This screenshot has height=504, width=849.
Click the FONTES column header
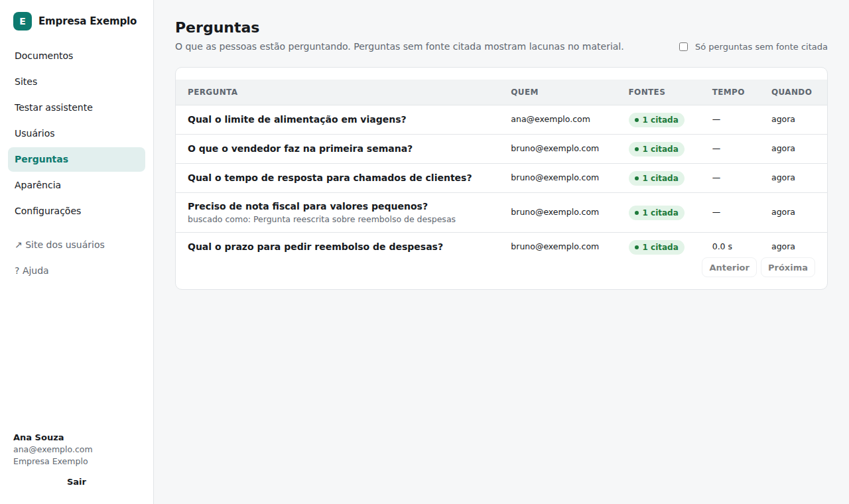(x=647, y=92)
